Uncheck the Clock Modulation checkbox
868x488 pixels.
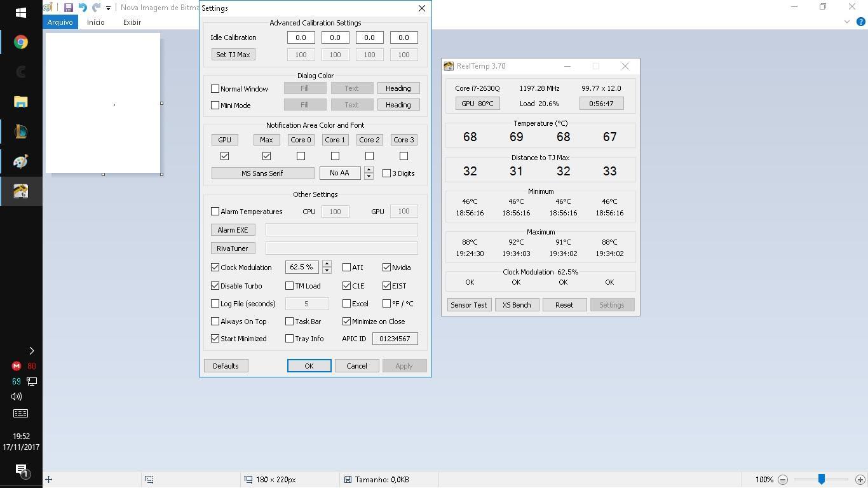[x=215, y=268]
